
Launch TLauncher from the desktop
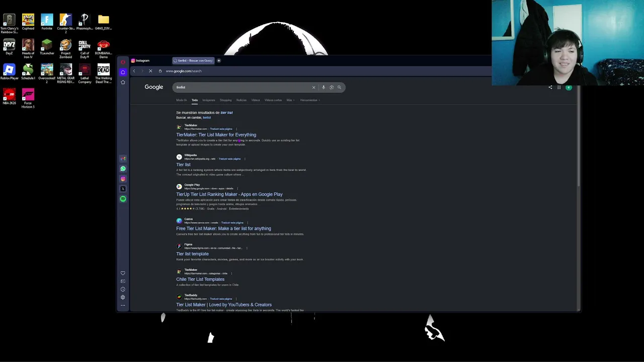[47, 47]
